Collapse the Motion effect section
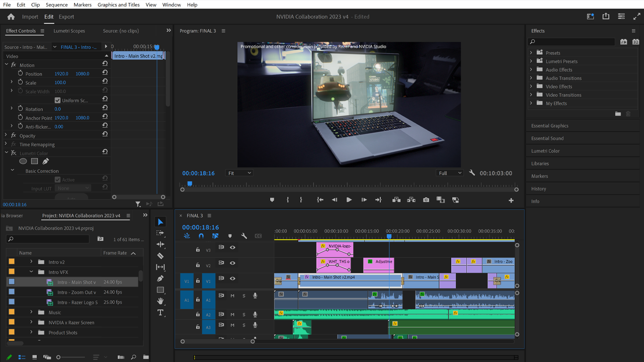 6,65
